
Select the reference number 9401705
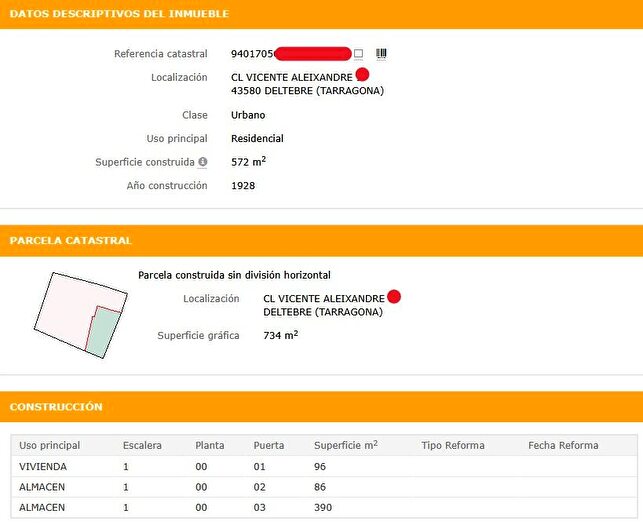tap(252, 54)
